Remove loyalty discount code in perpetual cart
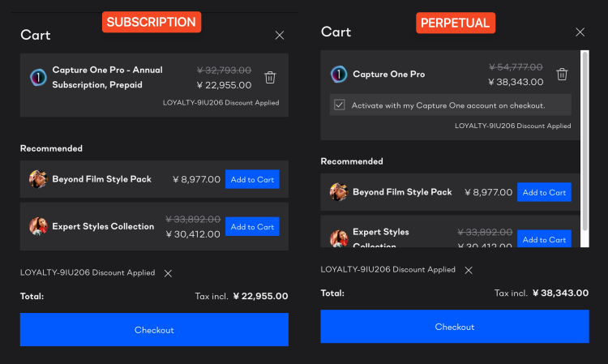The image size is (608, 364). 469,270
